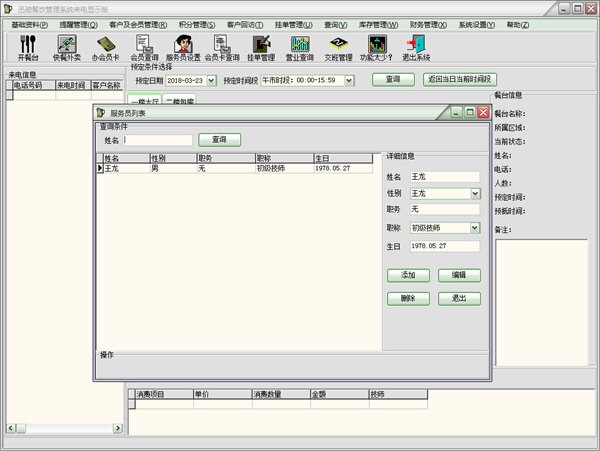
Task: Open the 预定时间段 dropdown
Action: (355, 79)
